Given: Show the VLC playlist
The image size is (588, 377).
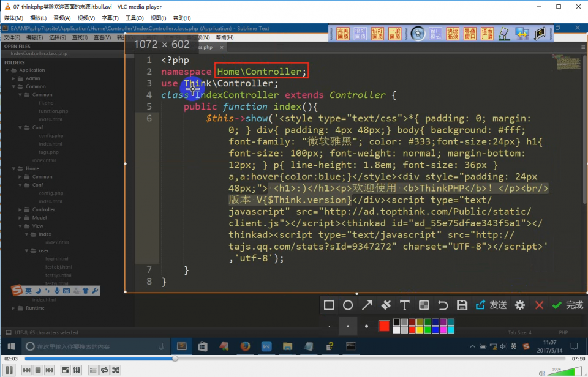Looking at the screenshot, I should click(x=93, y=370).
